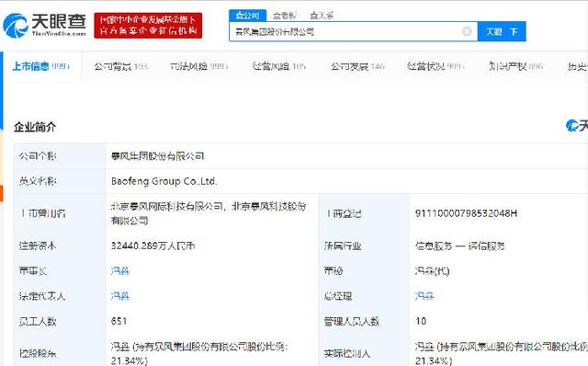
Task: Select registered capital 32440.289万人民币
Action: [x=153, y=246]
